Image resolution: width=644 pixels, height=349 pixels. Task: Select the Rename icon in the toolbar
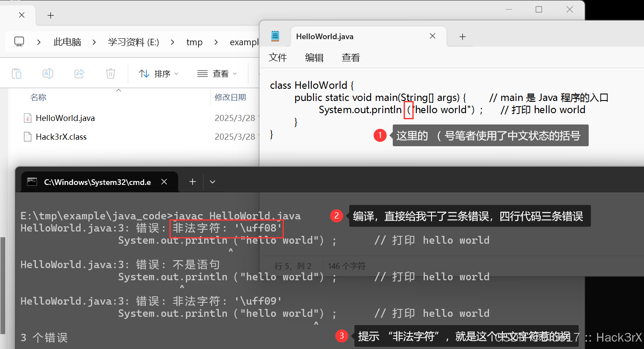tap(48, 73)
